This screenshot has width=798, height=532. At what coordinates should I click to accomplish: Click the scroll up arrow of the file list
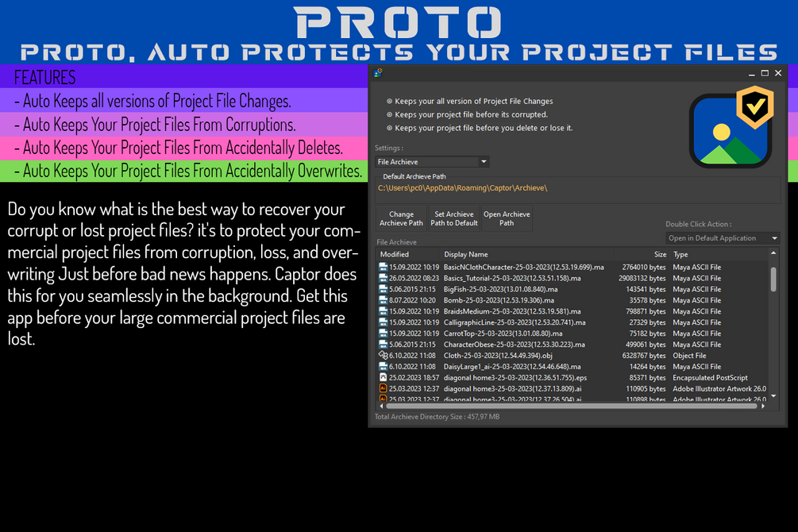tap(773, 253)
